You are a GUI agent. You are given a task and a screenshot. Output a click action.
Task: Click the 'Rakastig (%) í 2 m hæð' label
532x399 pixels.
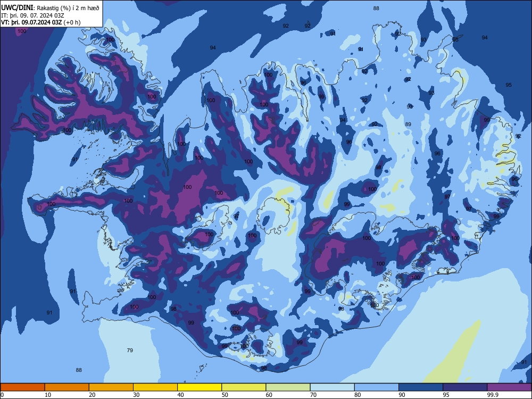68,8
